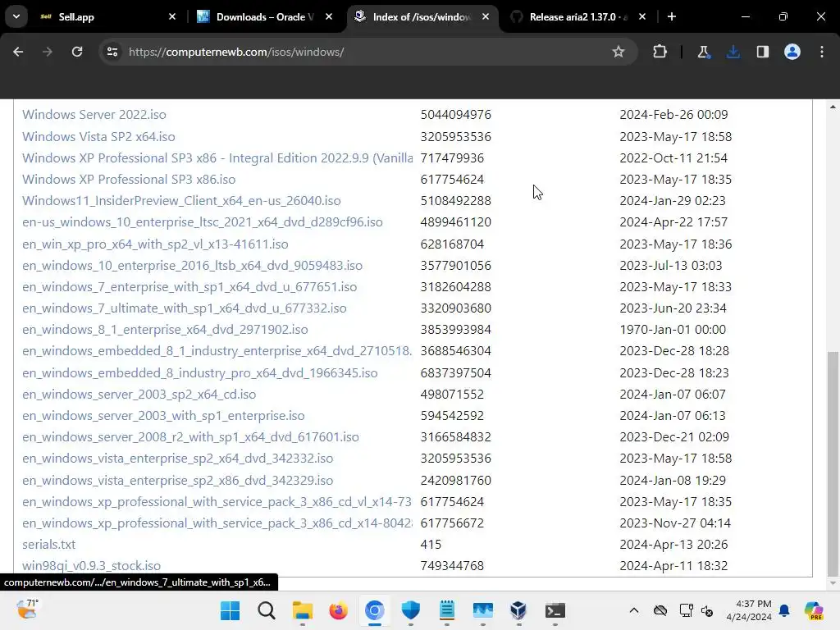Open Windows XP Professional SP3 x86.iso link
Screen dimensions: 840x630
click(x=129, y=180)
